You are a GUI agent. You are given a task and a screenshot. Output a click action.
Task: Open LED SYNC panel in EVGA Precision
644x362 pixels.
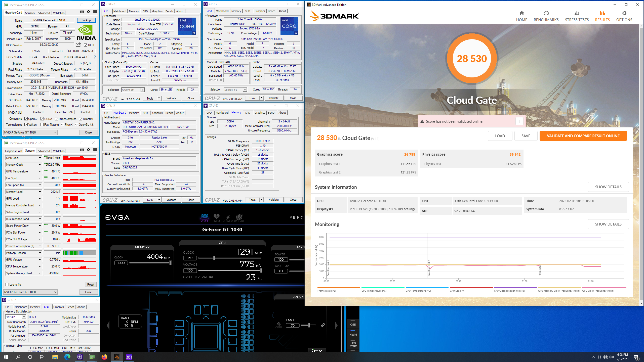tap(353, 344)
